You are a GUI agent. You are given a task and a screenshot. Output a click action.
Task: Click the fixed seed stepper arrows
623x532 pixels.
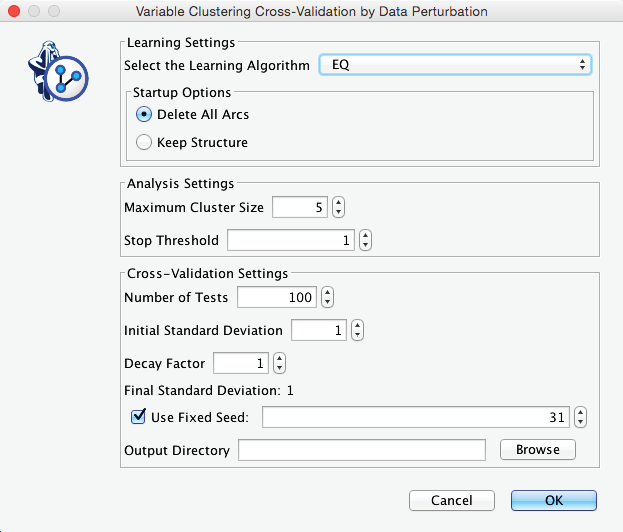tap(581, 417)
